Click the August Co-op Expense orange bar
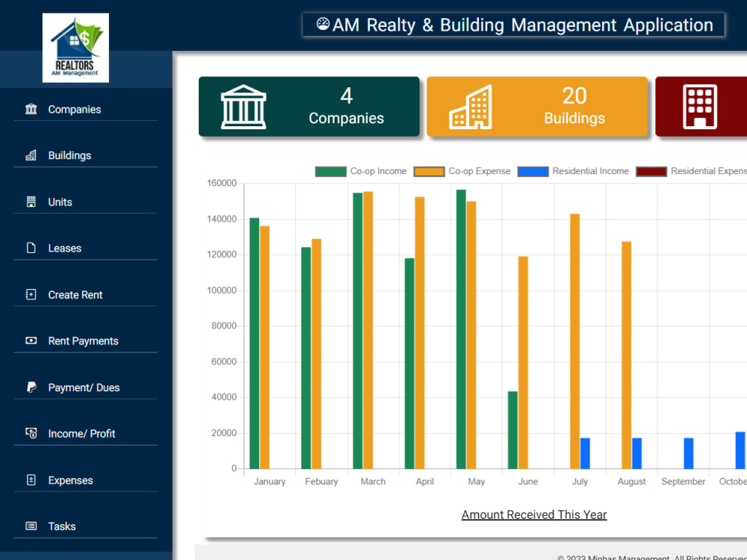The image size is (747, 560). (x=627, y=355)
